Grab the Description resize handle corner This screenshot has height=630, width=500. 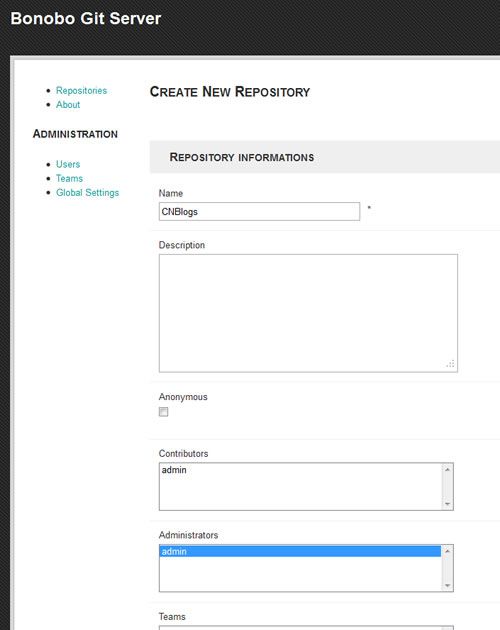pos(451,364)
